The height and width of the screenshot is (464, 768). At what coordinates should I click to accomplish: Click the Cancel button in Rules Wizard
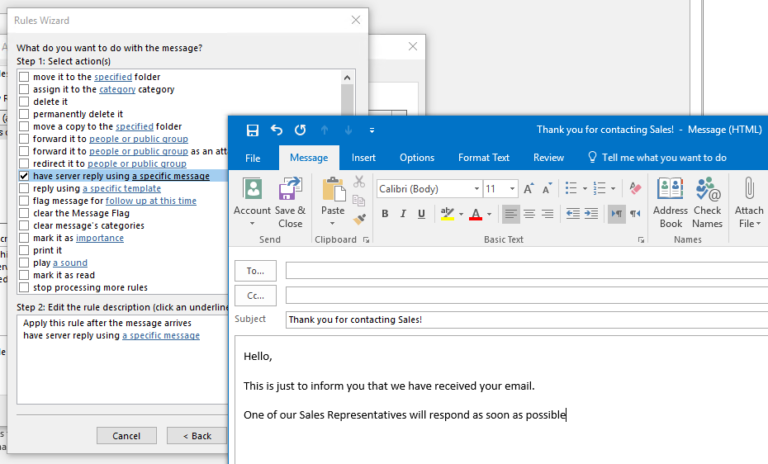[x=126, y=436]
